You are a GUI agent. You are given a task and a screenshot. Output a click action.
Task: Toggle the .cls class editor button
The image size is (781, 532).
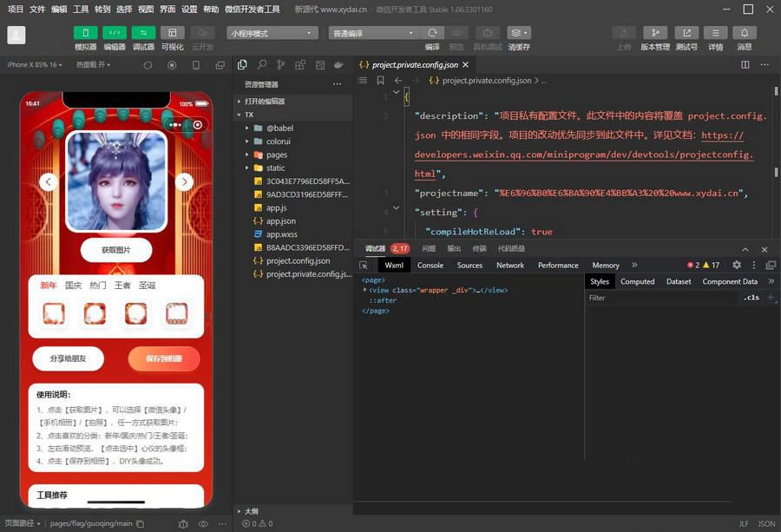pos(750,298)
